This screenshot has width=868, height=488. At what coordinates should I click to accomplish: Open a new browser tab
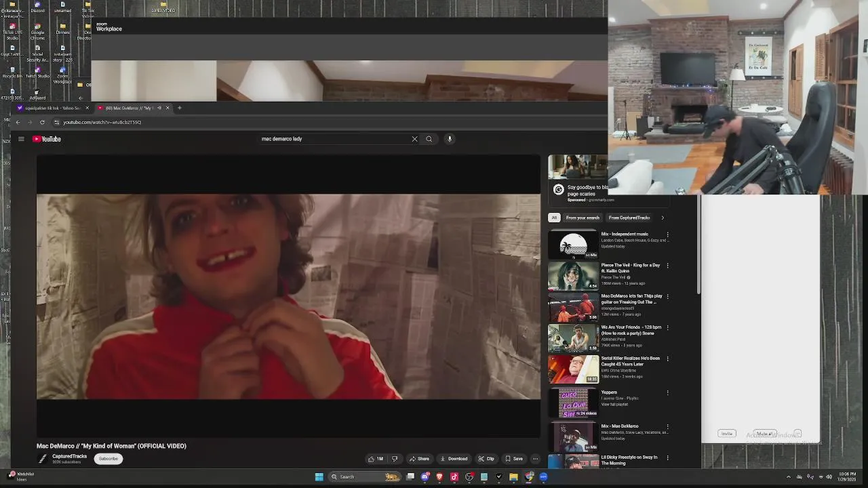(x=179, y=108)
